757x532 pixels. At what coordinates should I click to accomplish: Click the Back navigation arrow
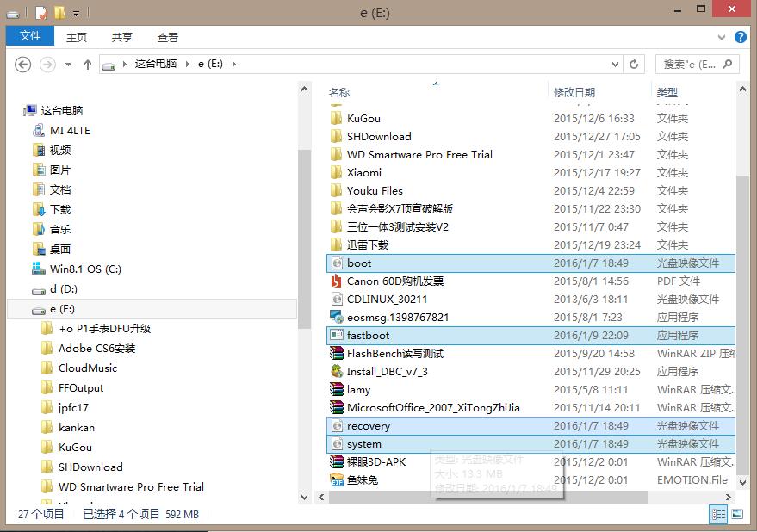(x=23, y=65)
